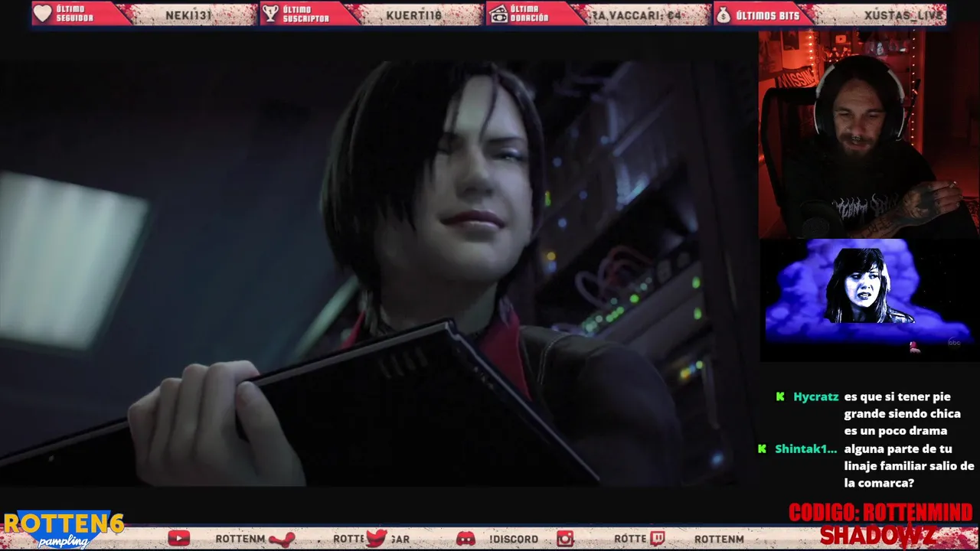Click the follower name NEKI131
Image resolution: width=980 pixels, height=551 pixels.
pos(188,15)
